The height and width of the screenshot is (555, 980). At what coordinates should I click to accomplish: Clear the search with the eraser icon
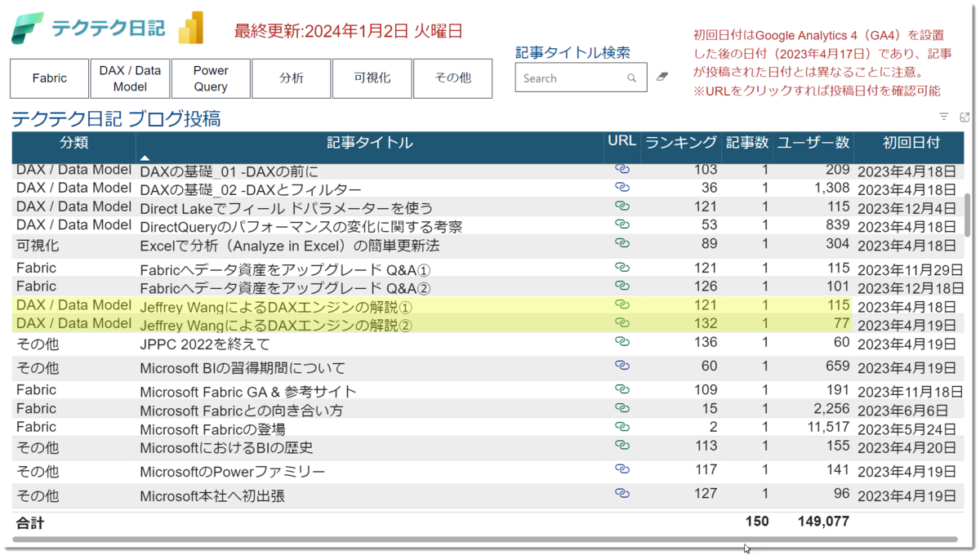point(661,77)
